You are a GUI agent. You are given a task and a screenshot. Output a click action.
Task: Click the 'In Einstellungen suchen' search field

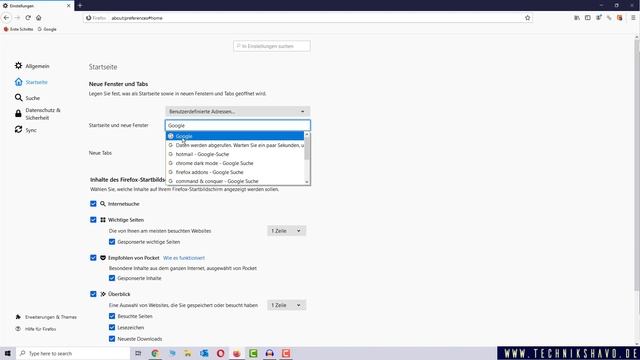point(272,46)
